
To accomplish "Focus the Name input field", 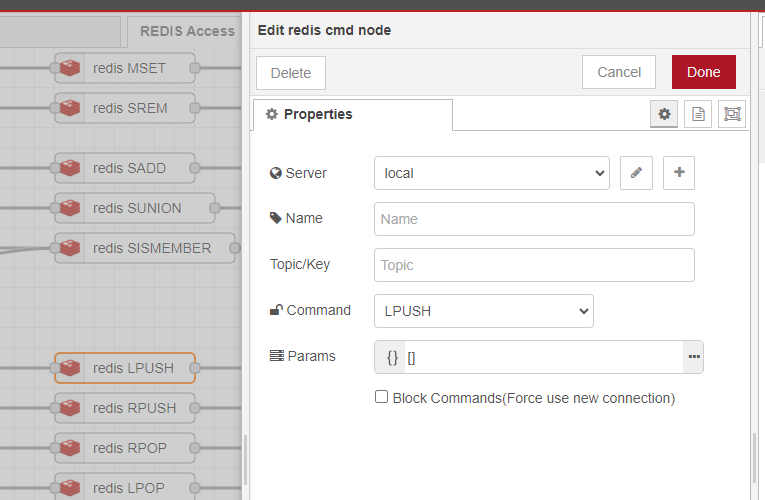I will [534, 219].
